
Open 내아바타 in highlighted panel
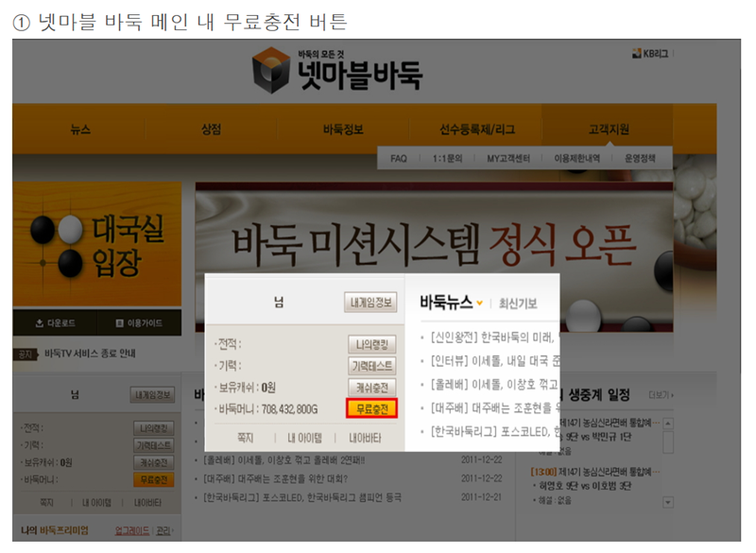coord(365,438)
